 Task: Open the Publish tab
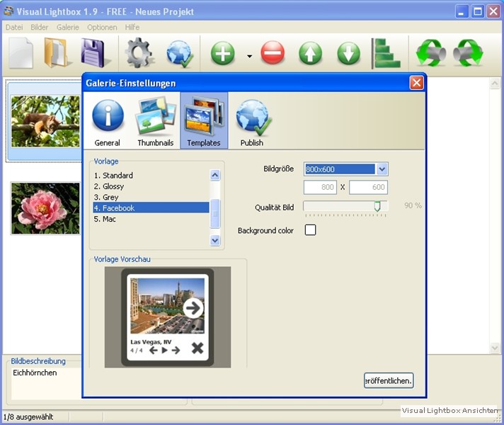(x=252, y=120)
